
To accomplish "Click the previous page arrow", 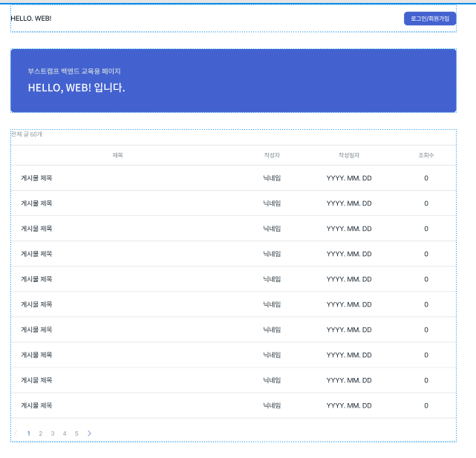I will pos(16,434).
